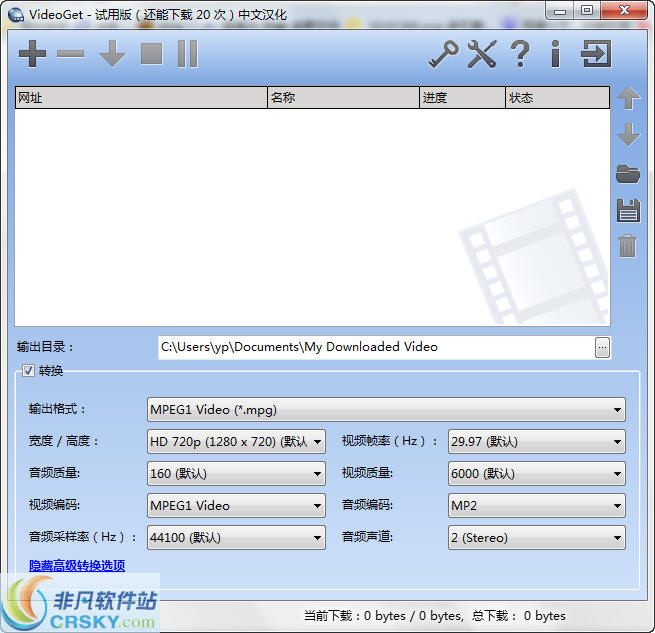Open 视频编码 dropdown MPEG1 Video
This screenshot has height=633, width=655.
click(x=236, y=506)
